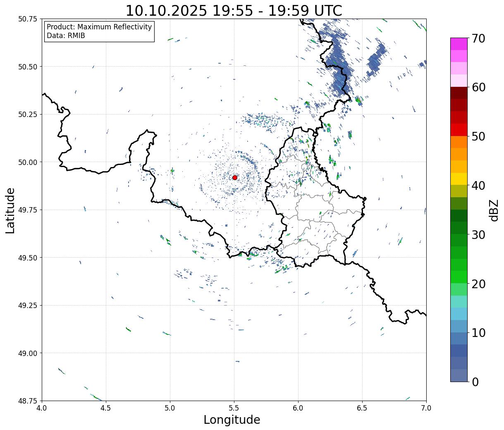Click the latitude tick label '48.75'
This screenshot has height=430, width=504.
pyautogui.click(x=28, y=401)
